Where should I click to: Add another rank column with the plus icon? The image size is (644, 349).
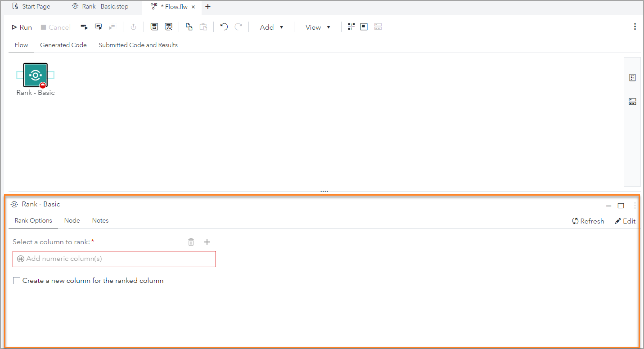click(x=207, y=242)
